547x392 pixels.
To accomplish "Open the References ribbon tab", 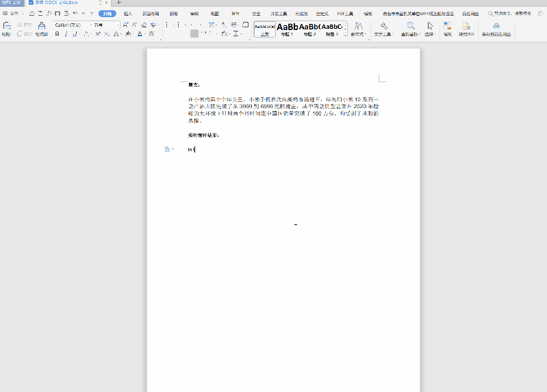I will (x=173, y=14).
